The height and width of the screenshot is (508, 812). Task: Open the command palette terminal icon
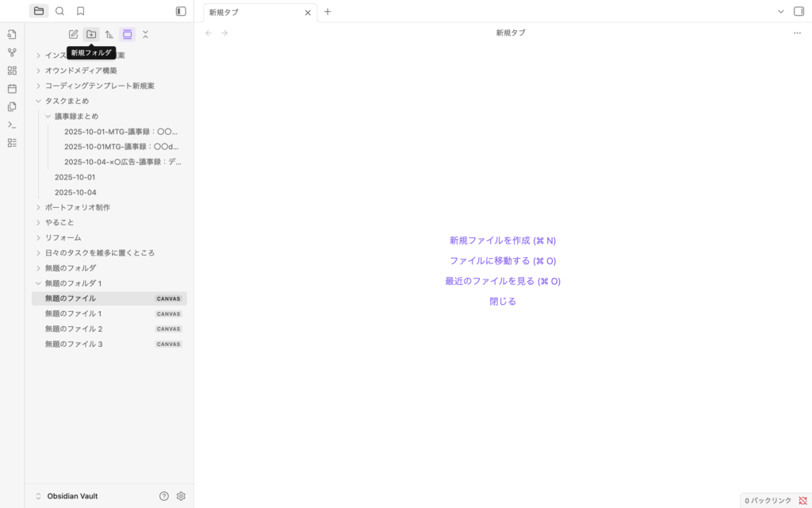coord(12,125)
